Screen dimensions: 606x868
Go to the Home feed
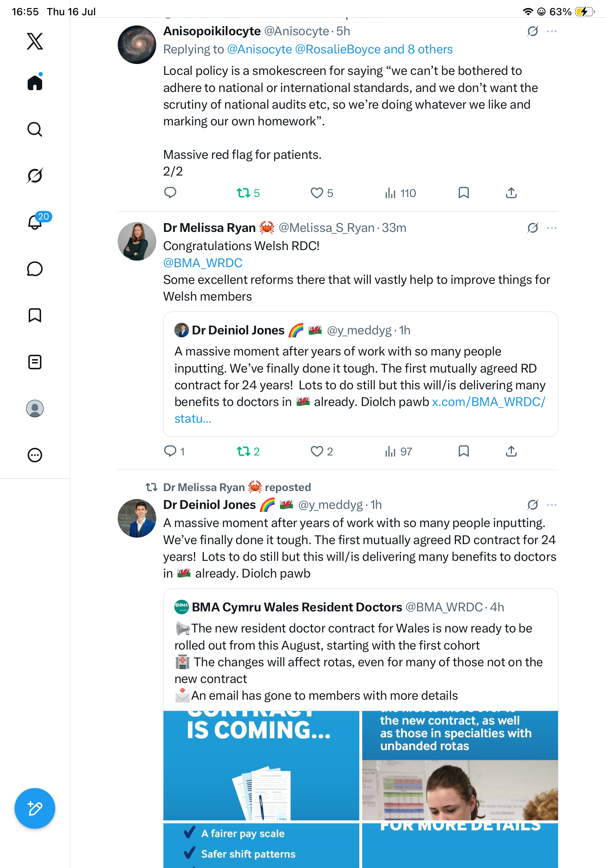(35, 82)
